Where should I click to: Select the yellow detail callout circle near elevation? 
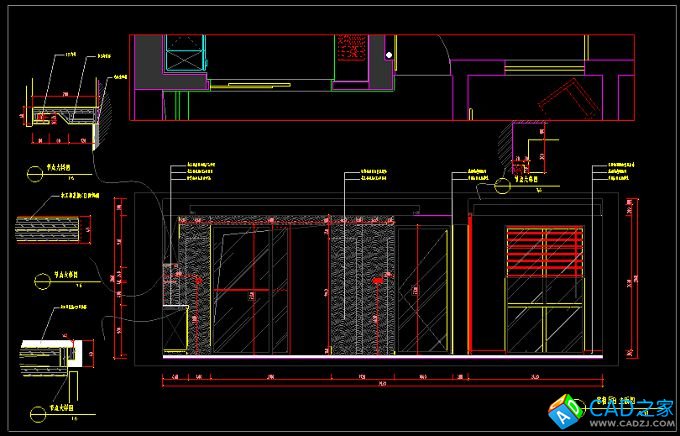coord(501,183)
